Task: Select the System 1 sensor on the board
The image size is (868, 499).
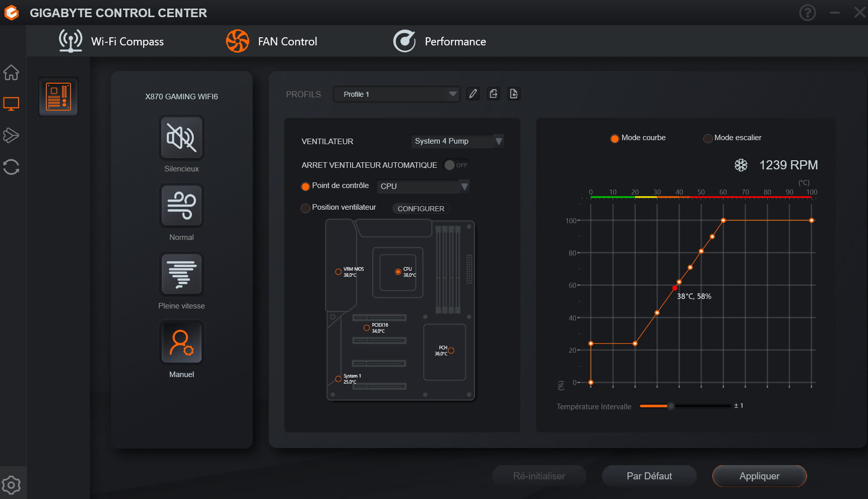Action: pos(339,379)
